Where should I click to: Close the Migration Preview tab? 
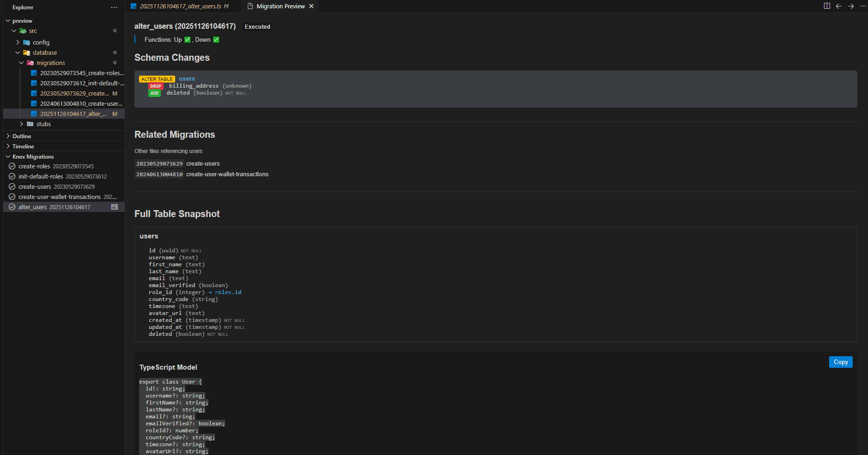311,6
